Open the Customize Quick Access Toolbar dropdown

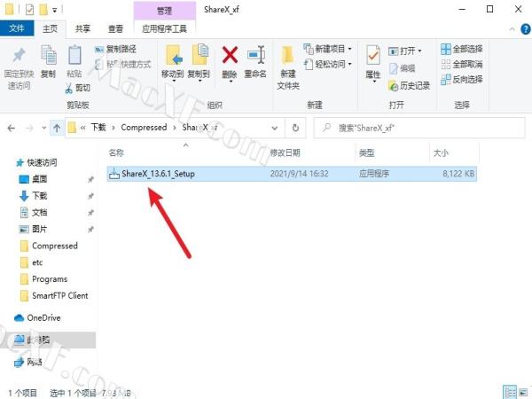(x=55, y=10)
